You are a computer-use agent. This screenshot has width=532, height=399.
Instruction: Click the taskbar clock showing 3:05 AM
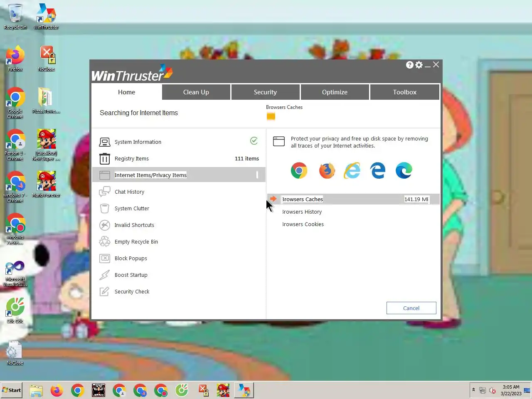coord(511,390)
